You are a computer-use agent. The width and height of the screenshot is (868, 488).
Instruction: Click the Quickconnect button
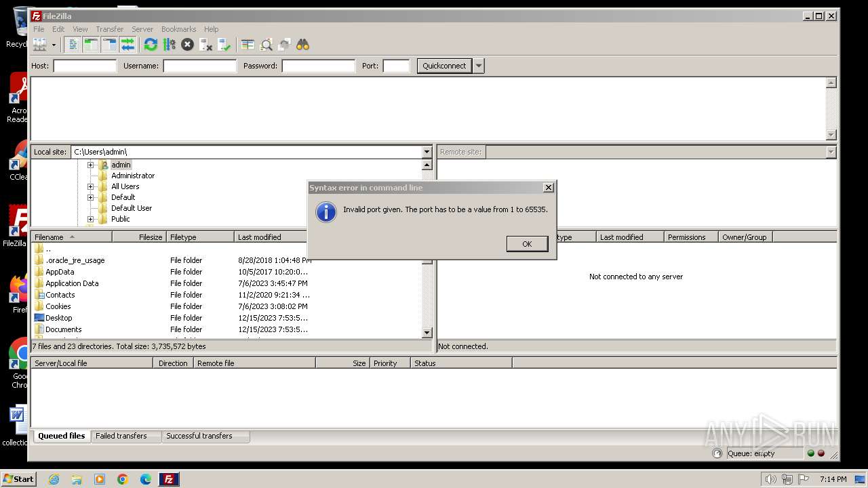[x=444, y=66]
